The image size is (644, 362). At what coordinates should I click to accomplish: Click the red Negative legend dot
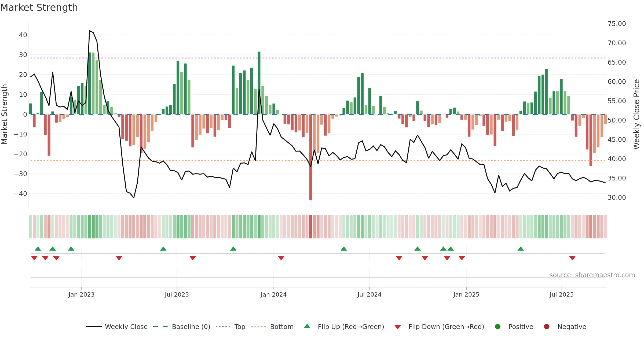tap(547, 327)
